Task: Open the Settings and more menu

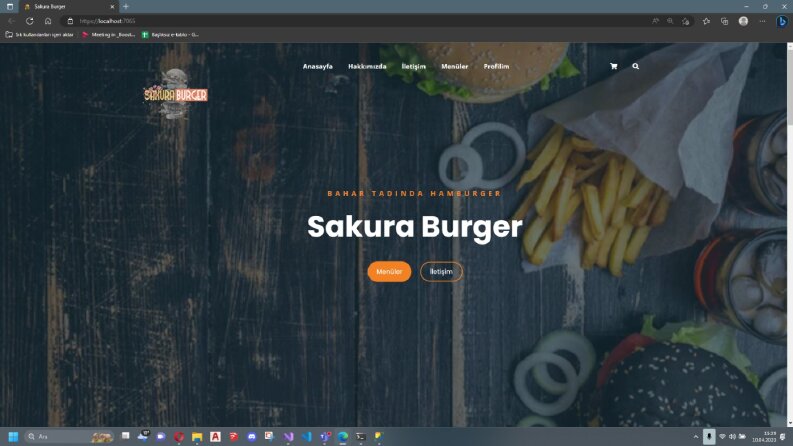Action: (762, 21)
